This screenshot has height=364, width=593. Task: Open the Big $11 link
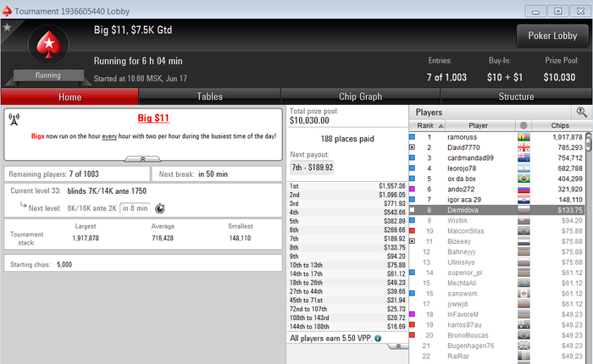pos(153,119)
